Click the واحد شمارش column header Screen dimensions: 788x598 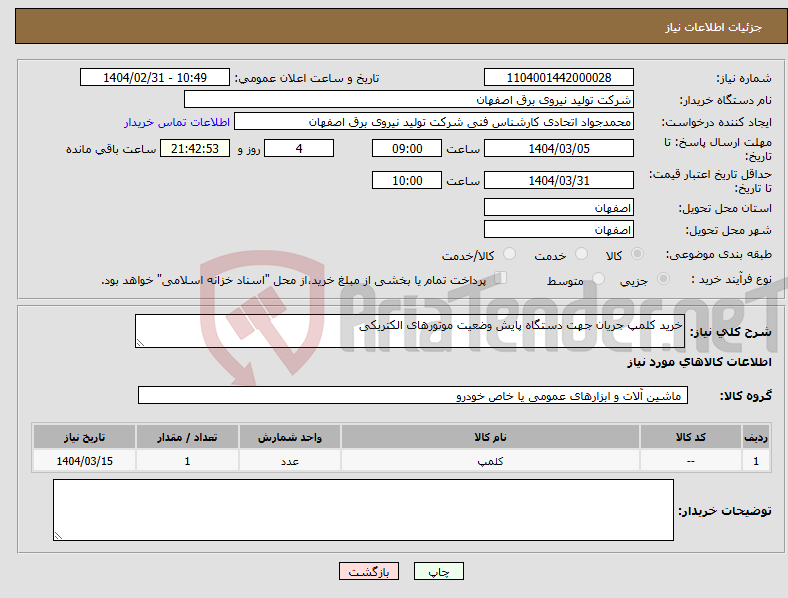coord(290,437)
